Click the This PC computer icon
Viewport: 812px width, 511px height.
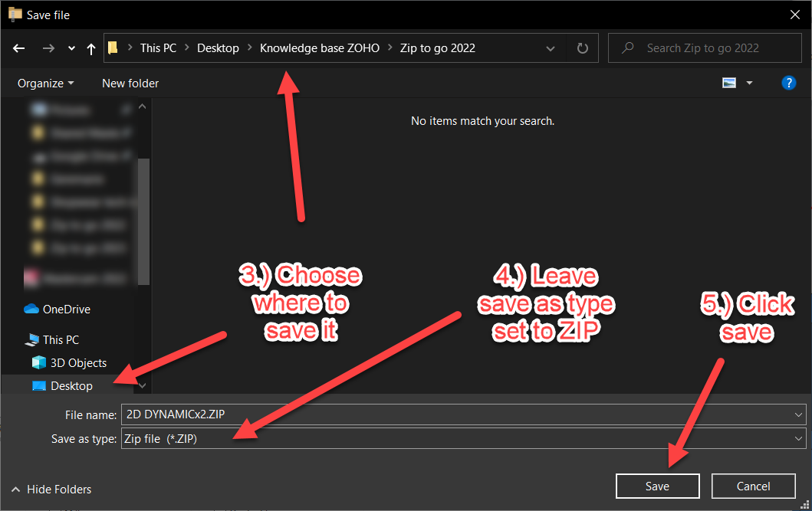tap(32, 340)
